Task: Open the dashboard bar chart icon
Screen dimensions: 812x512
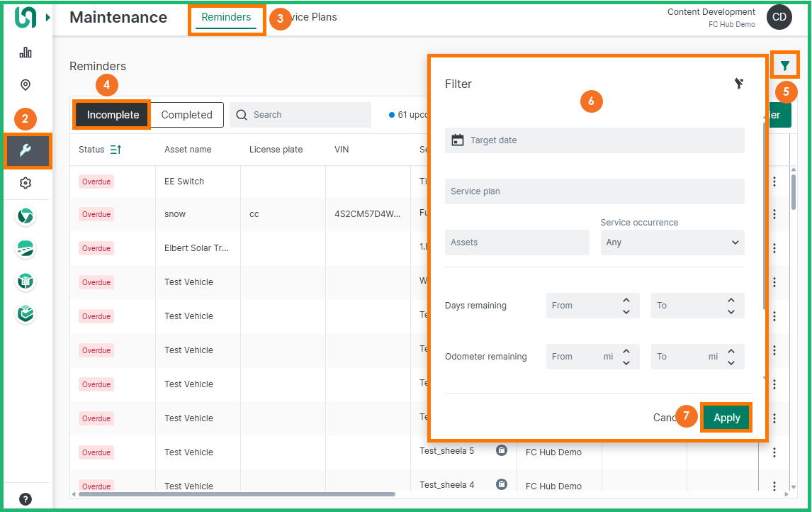Action: click(x=26, y=52)
